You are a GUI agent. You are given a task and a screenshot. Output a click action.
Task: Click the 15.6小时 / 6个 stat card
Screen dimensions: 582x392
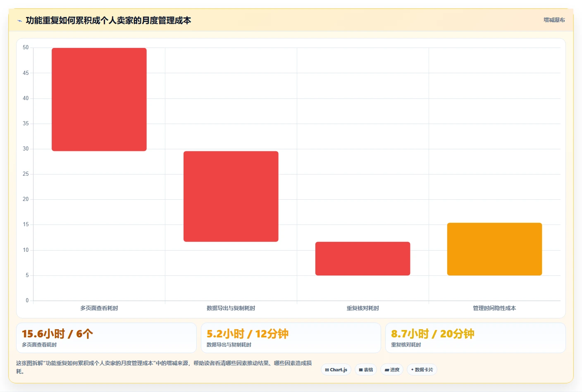click(x=106, y=338)
